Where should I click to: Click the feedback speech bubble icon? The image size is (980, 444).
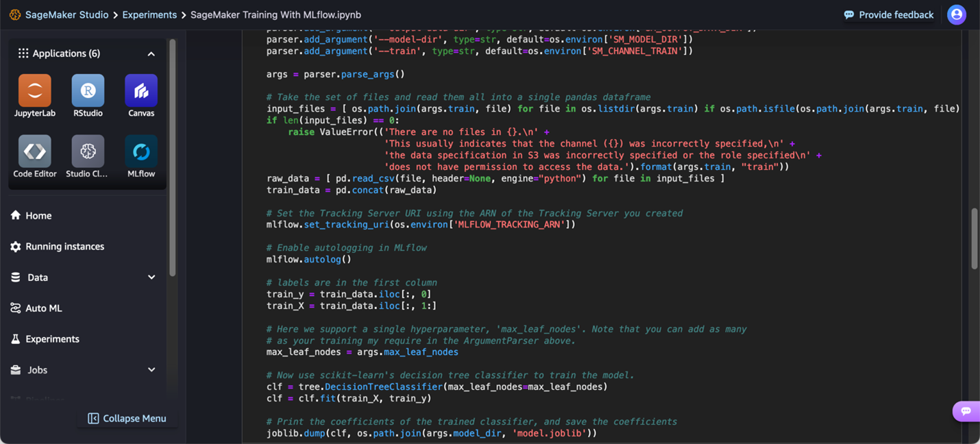[x=849, y=14]
